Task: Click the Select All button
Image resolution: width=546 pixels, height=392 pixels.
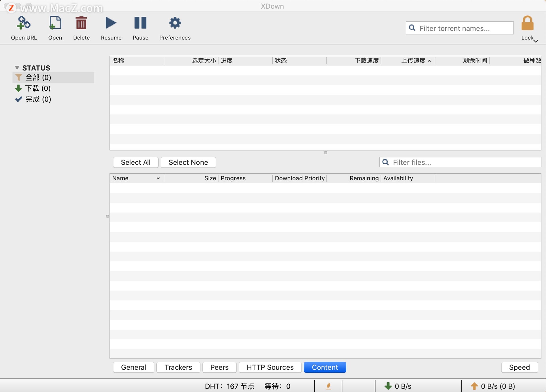Action: 136,162
